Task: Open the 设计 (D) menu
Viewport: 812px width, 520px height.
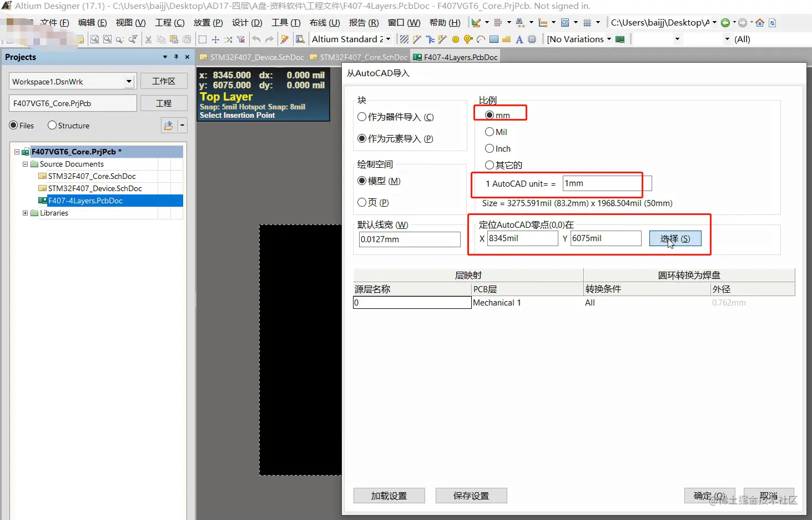Action: tap(247, 23)
